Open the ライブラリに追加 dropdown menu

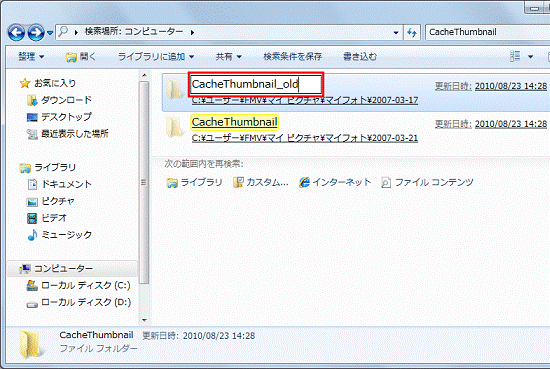(156, 56)
